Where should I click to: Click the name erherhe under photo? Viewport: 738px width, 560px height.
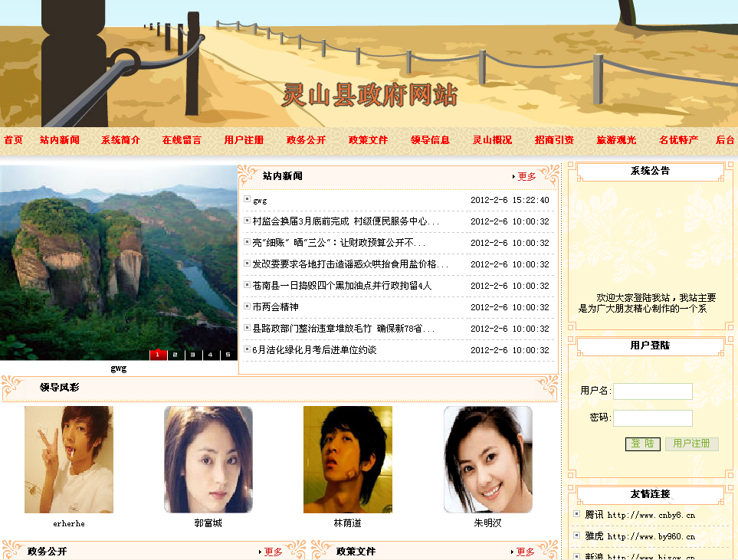69,523
